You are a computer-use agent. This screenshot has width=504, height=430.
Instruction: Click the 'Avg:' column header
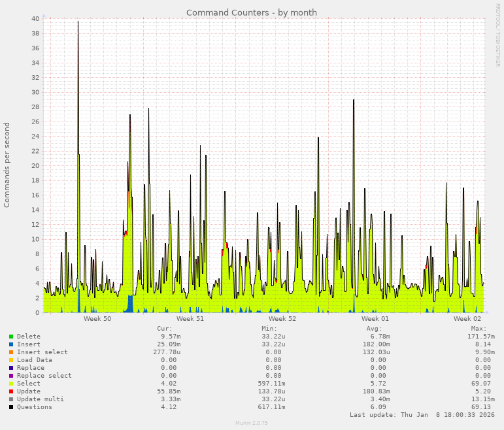click(374, 329)
